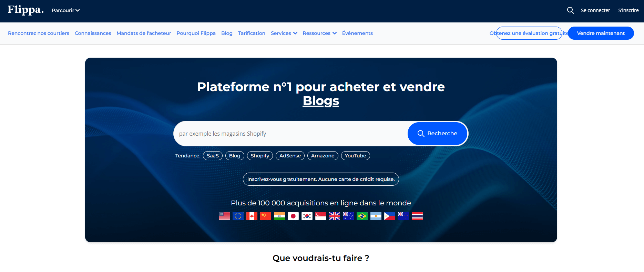Click the European Union flag icon
644x272 pixels.
(x=238, y=216)
